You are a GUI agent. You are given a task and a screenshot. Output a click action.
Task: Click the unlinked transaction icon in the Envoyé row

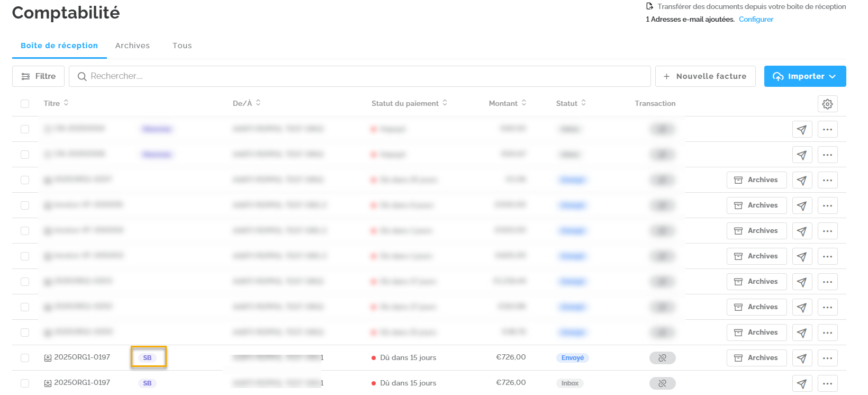[662, 358]
